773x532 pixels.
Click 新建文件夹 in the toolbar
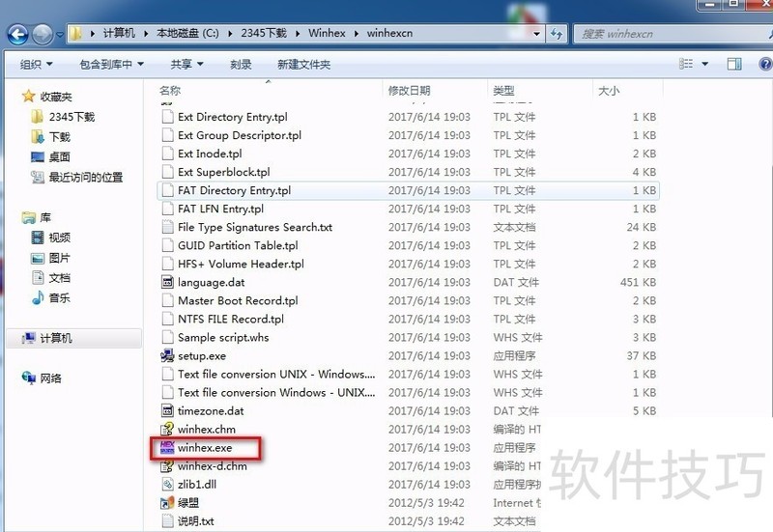tap(303, 64)
